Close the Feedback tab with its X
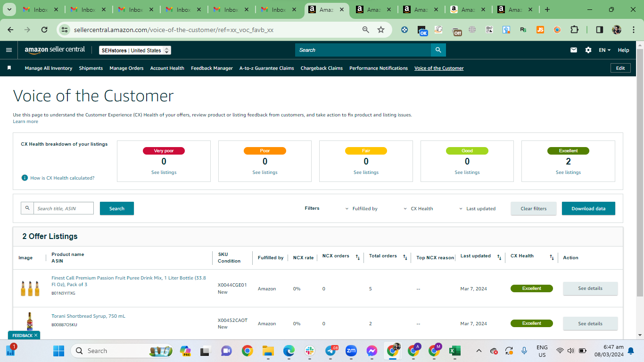Viewport: 644px width, 362px height. 36,335
